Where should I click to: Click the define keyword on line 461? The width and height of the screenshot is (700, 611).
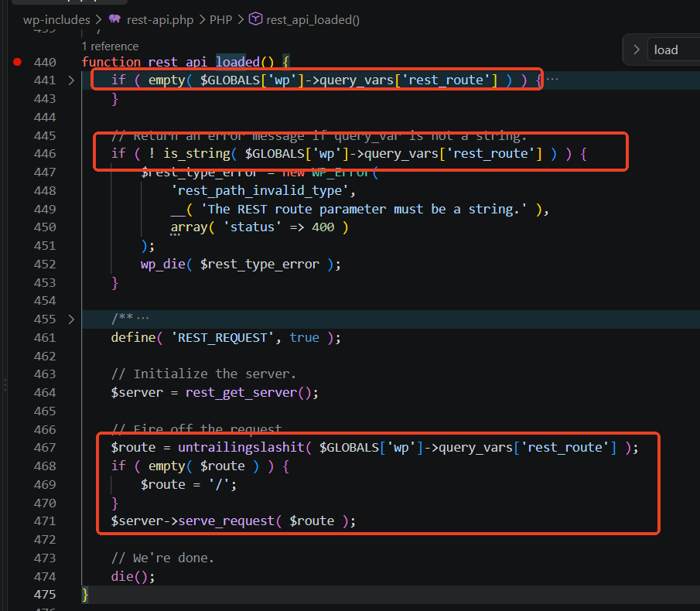[x=134, y=337]
